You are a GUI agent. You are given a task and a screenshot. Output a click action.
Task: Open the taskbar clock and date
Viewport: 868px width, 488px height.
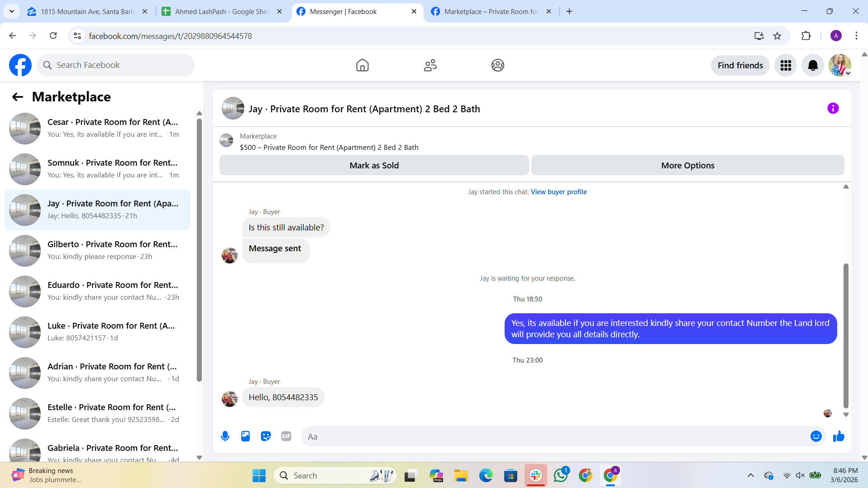[x=844, y=475]
